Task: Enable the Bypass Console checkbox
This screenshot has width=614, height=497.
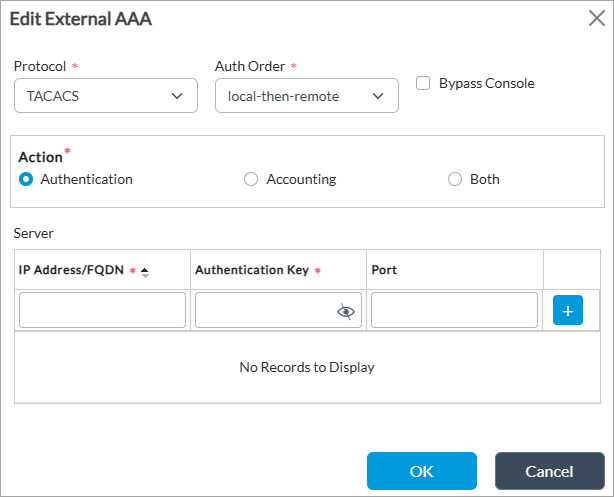Action: point(423,84)
